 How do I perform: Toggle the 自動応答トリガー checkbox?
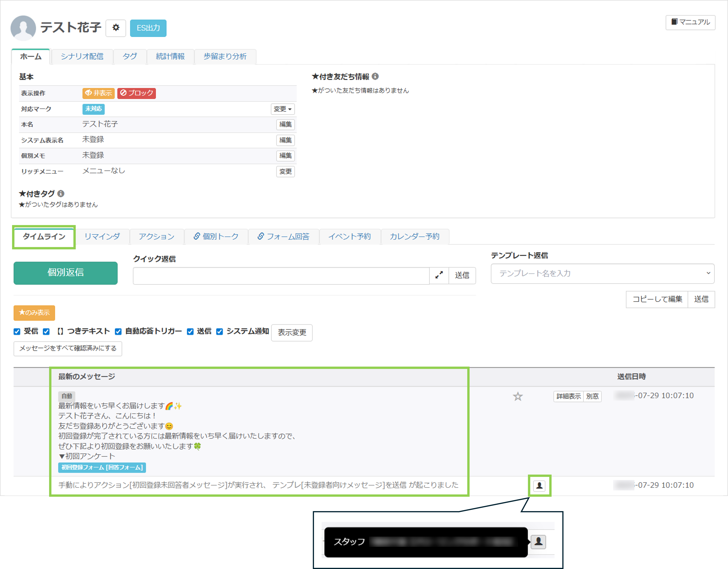click(x=118, y=332)
